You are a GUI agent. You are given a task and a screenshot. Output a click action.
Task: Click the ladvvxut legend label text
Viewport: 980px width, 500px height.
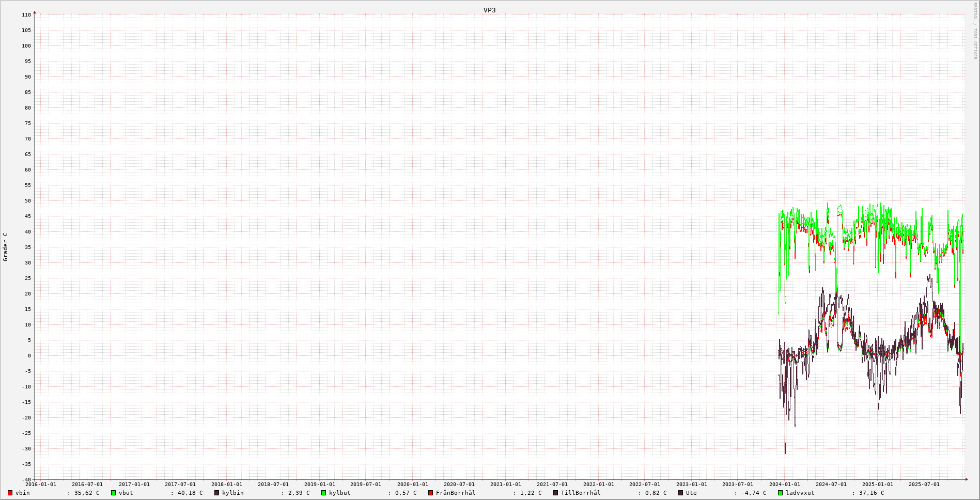(800, 493)
